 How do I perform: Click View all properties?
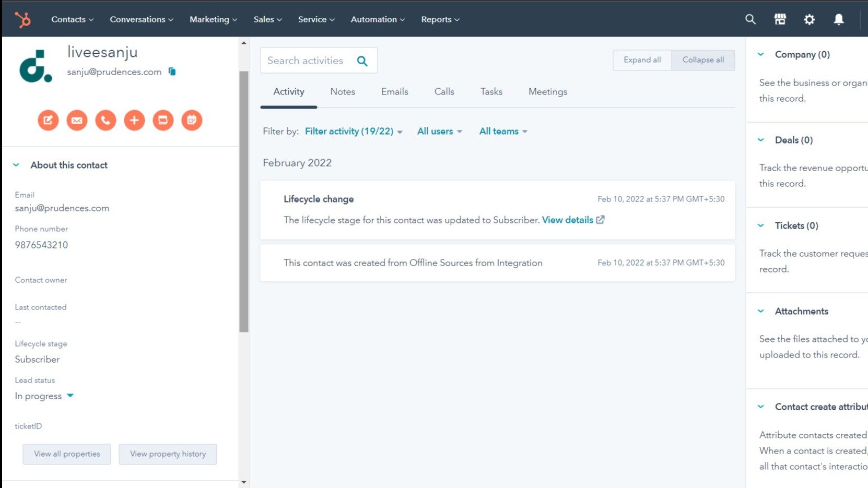66,454
